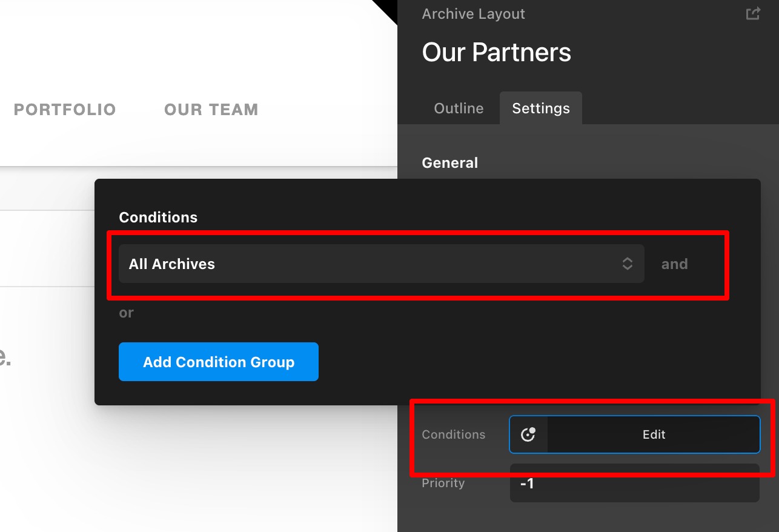Open the PORTFOLIO navigation link

65,110
